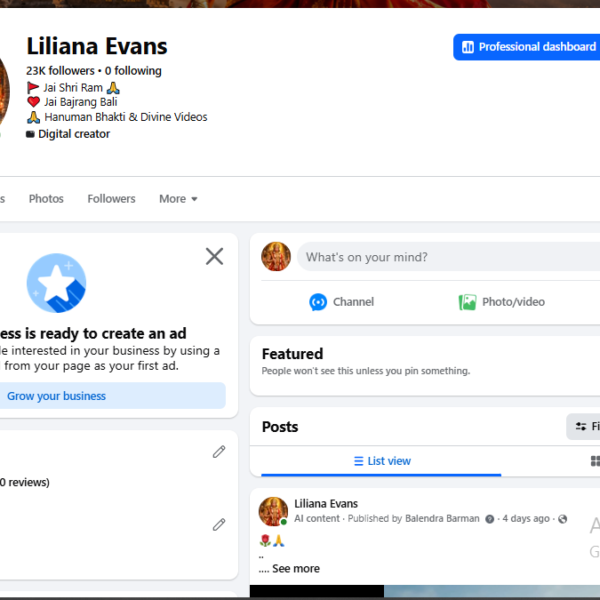The image size is (600, 600).
Task: Click the Channel icon in composer
Action: click(318, 302)
